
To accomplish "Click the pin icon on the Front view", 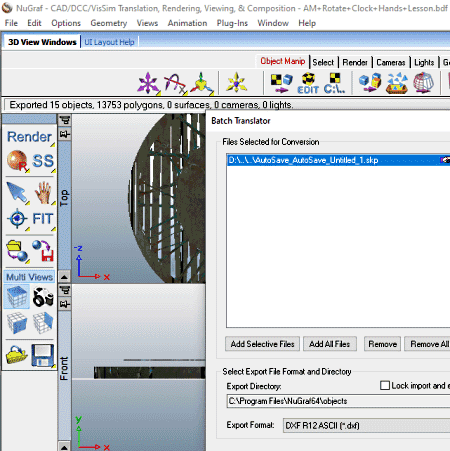I will tap(65, 304).
